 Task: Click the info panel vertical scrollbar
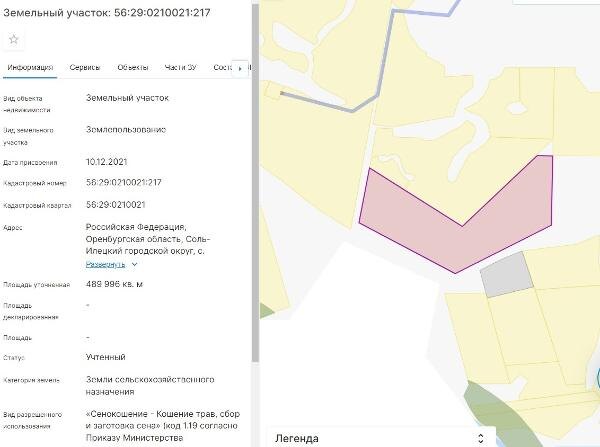[256, 184]
